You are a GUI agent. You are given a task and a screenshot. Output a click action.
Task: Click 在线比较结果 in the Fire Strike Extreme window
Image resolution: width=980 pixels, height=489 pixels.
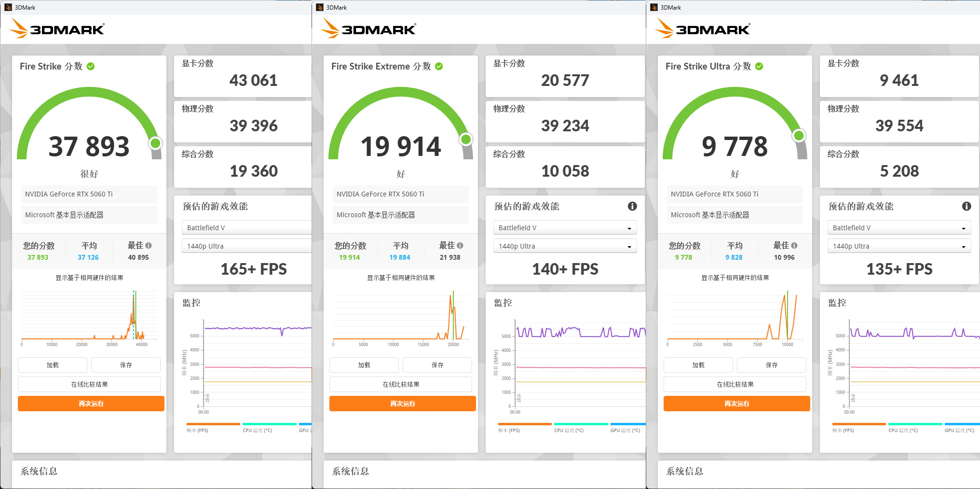click(401, 384)
